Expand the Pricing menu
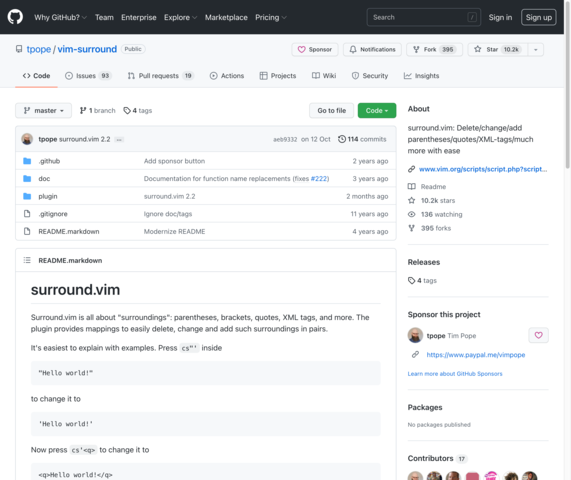Viewport: 571px width, 480px height. tap(271, 17)
